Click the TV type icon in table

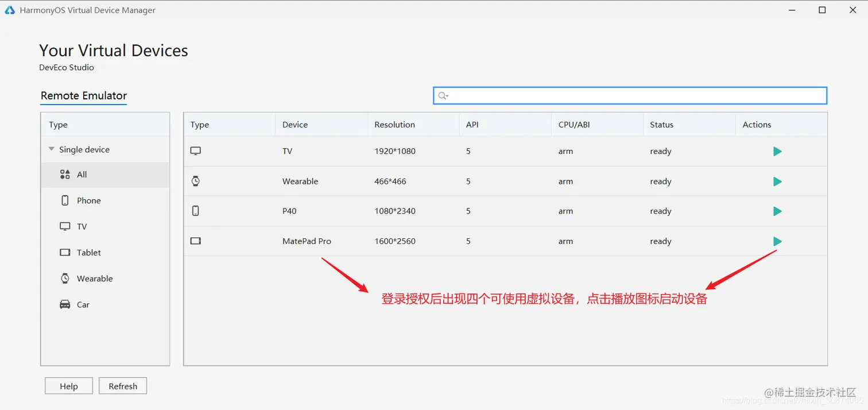196,151
